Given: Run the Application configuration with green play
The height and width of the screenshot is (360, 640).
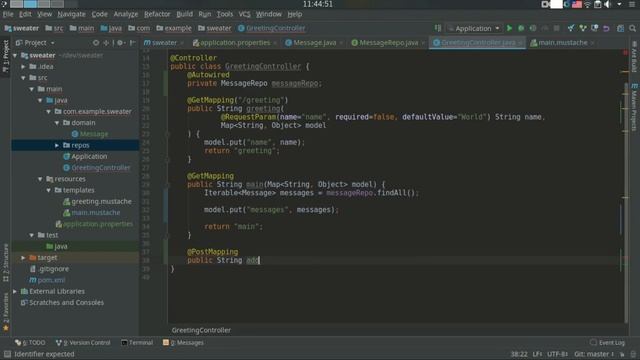Looking at the screenshot, I should point(509,28).
